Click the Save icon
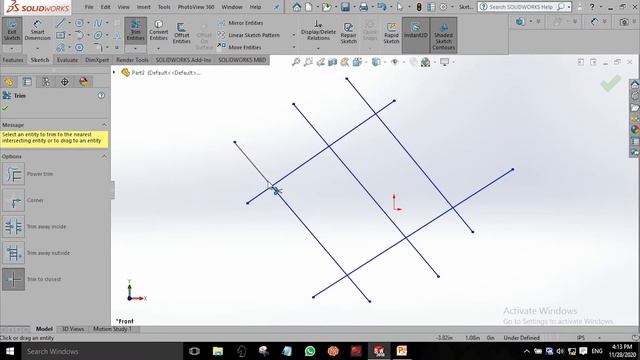 point(345,7)
